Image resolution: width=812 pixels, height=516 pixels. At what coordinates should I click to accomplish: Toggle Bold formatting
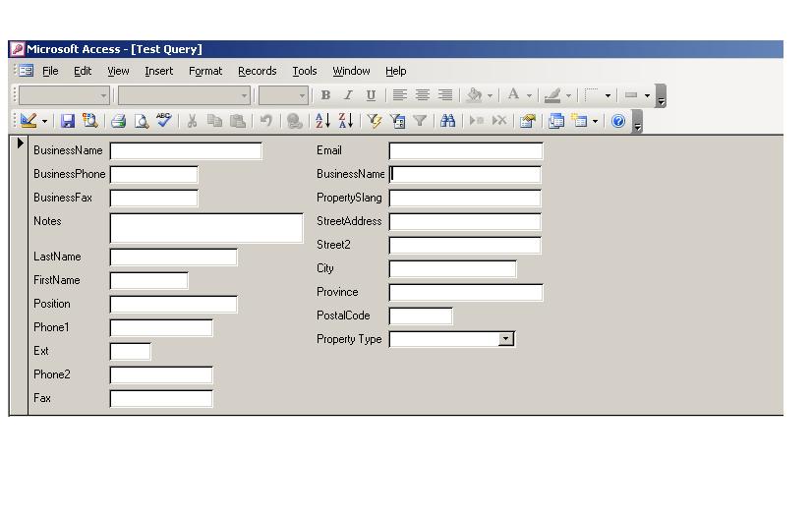[325, 95]
